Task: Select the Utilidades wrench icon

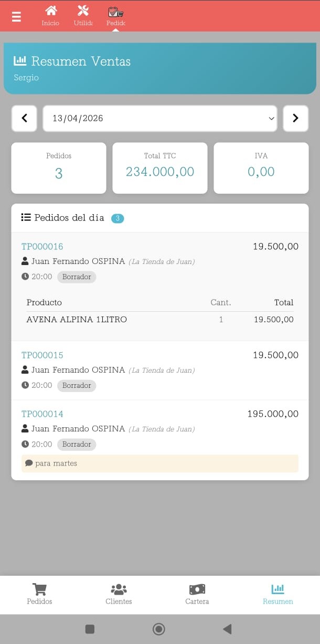Action: (82, 11)
